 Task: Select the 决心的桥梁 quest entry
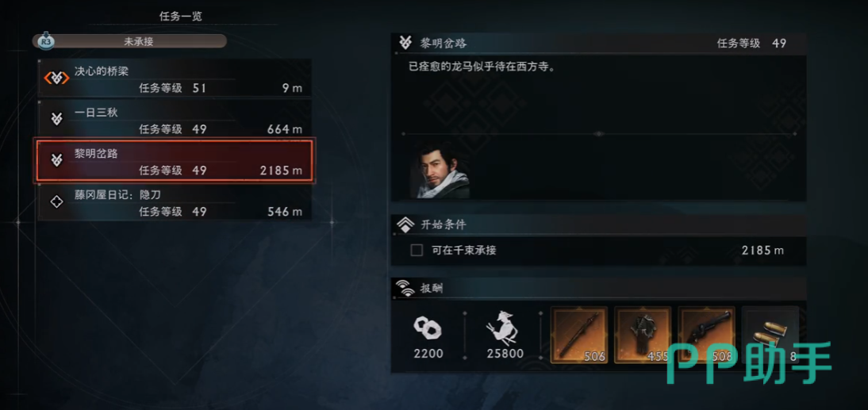tap(175, 79)
